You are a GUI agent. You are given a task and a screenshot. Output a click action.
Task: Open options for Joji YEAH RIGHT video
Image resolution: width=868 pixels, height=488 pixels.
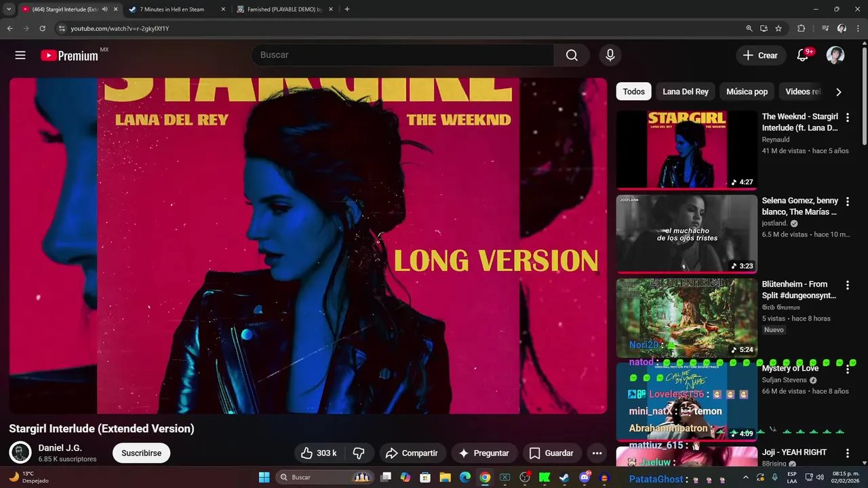847,453
